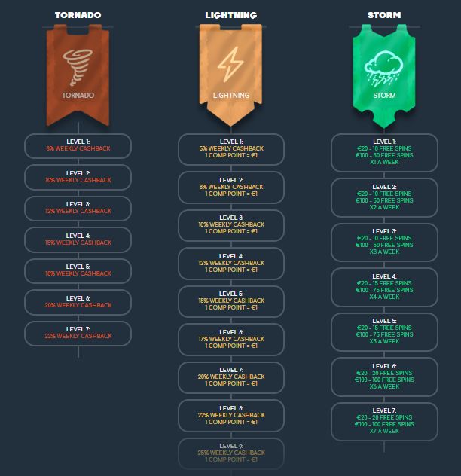Select the STORM column heading
The image size is (461, 476).
(384, 15)
